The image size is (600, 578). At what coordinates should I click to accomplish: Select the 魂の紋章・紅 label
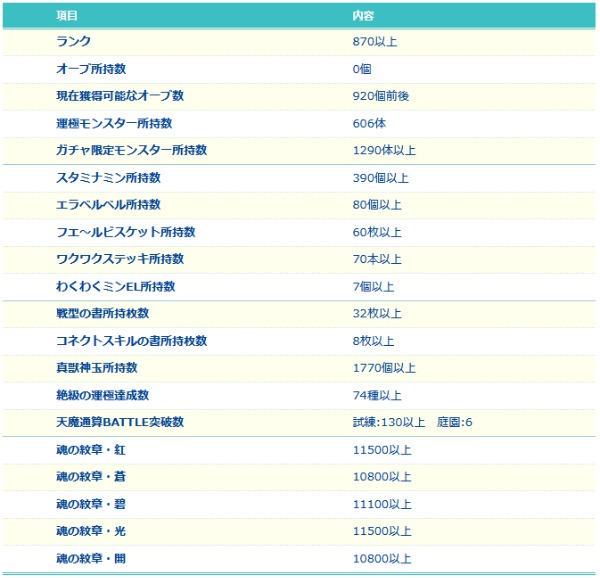tap(91, 449)
